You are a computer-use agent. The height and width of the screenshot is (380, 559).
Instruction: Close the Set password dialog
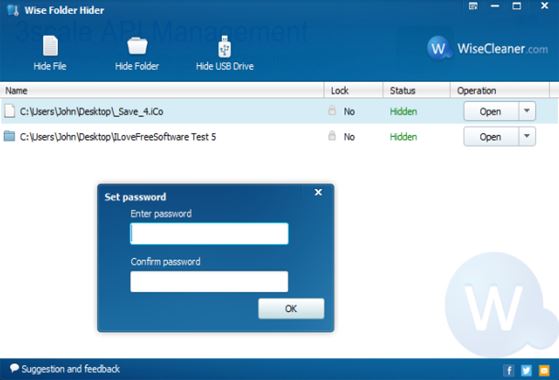[318, 192]
